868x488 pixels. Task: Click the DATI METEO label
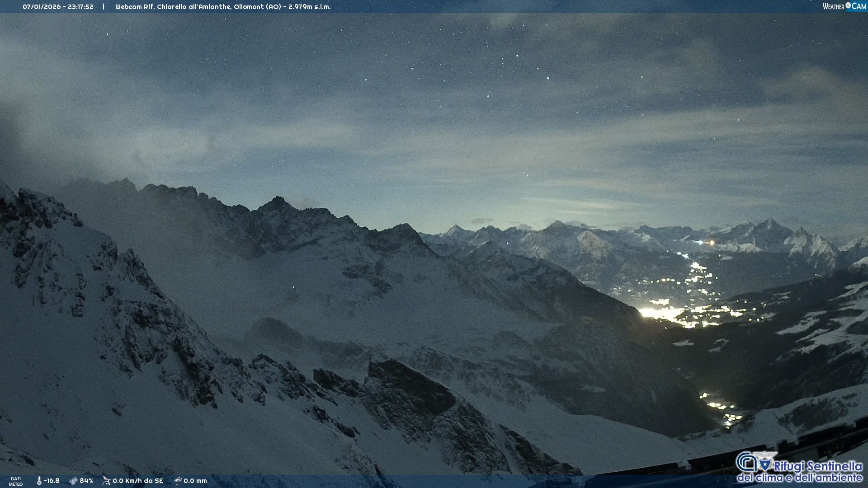(x=16, y=482)
